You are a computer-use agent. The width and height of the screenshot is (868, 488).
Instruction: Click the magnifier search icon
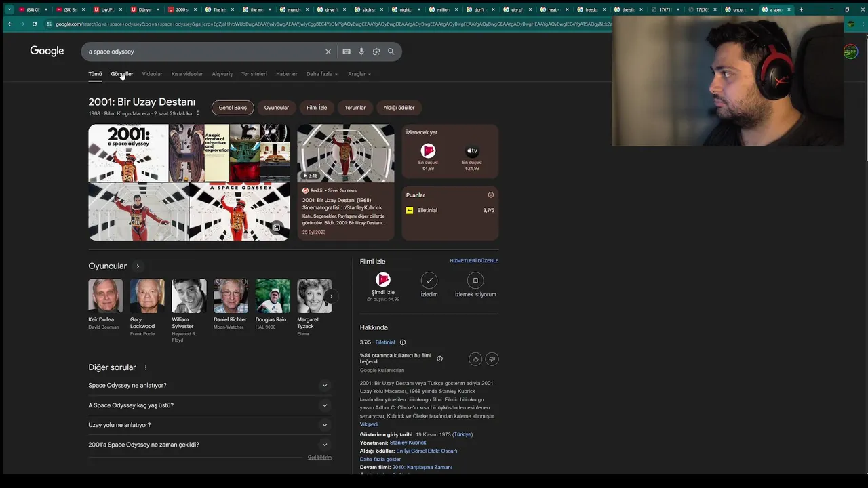tap(391, 52)
